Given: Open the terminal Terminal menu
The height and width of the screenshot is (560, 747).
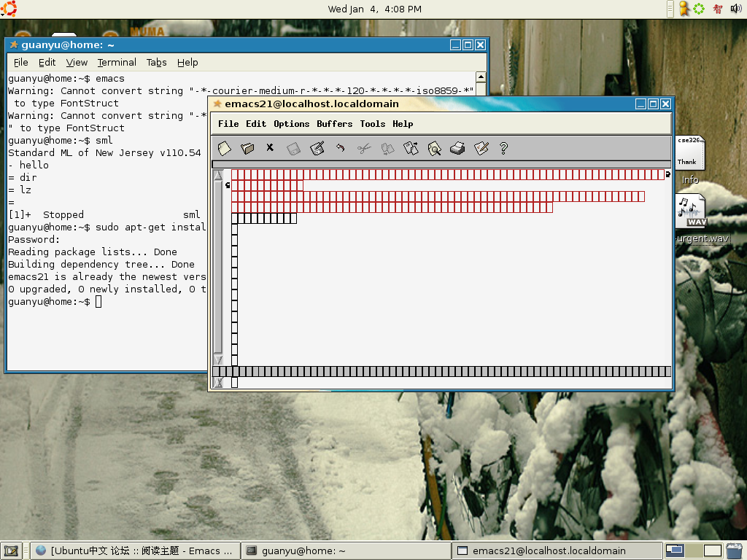Looking at the screenshot, I should (x=117, y=63).
